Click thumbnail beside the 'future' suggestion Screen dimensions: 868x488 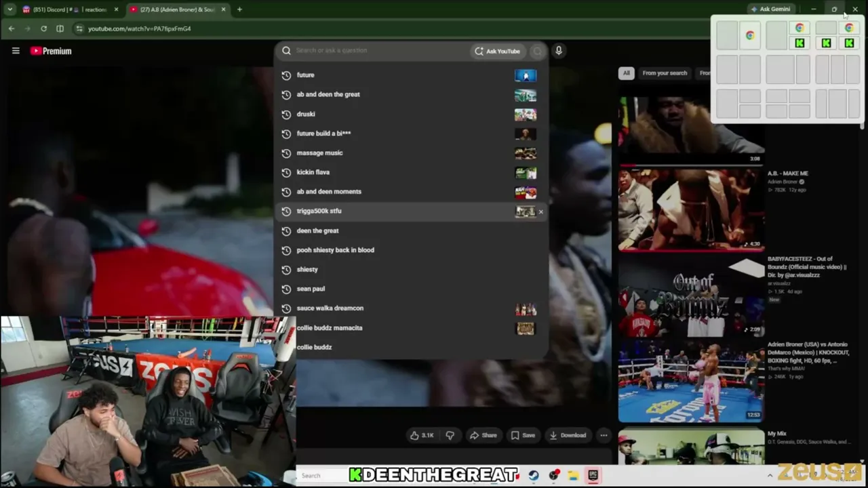point(525,75)
